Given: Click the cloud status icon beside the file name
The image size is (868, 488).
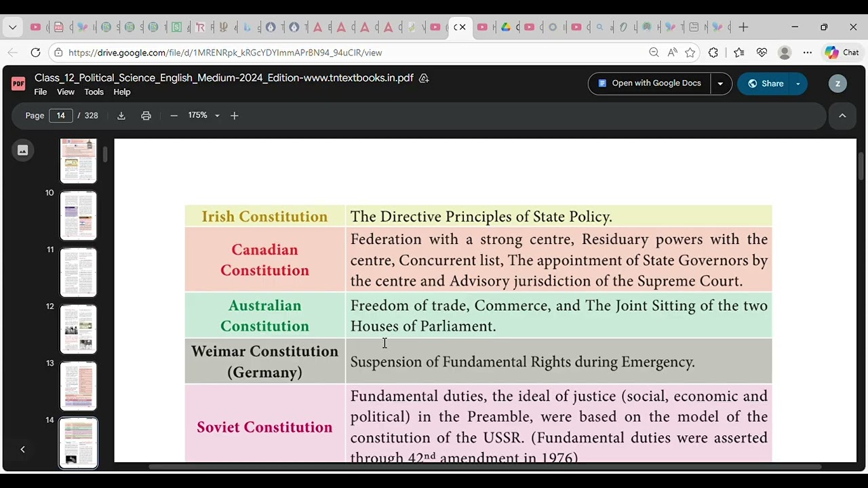Looking at the screenshot, I should pyautogui.click(x=424, y=78).
